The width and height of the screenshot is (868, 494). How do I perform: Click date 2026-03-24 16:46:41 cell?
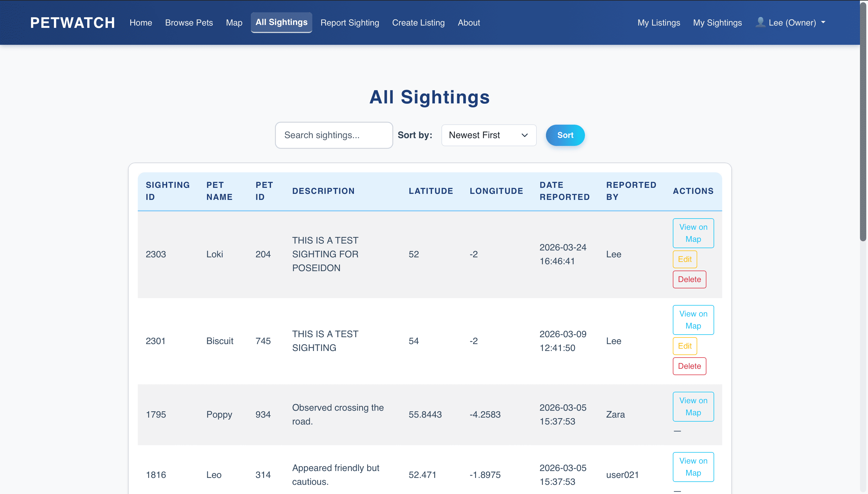563,254
